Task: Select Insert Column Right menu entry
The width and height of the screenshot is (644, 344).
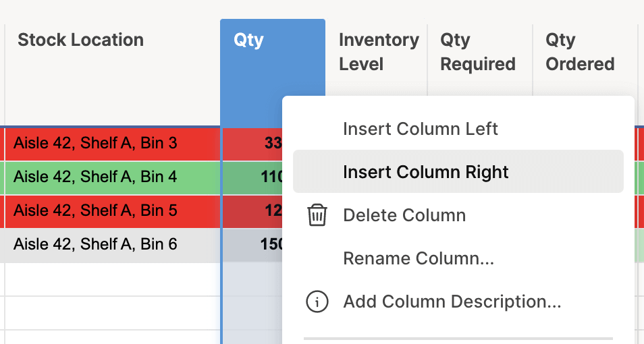Action: click(x=425, y=172)
